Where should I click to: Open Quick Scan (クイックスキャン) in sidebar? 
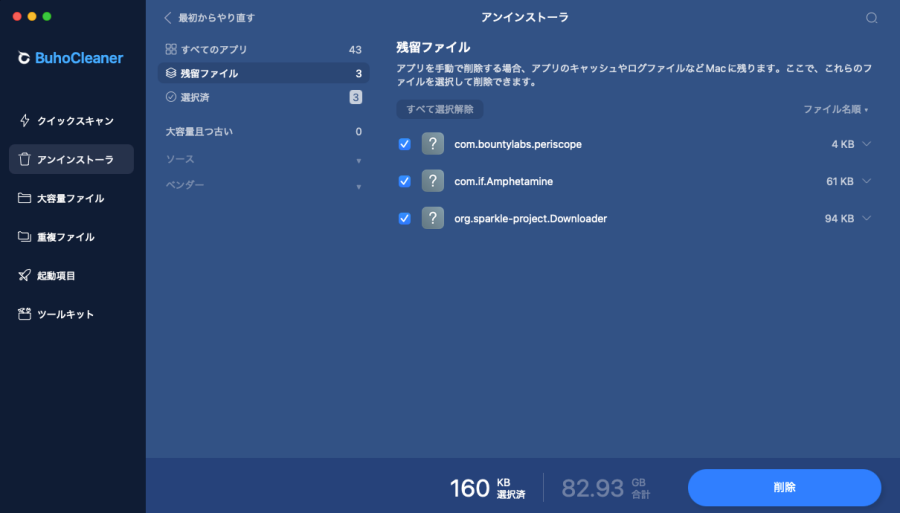pos(71,121)
